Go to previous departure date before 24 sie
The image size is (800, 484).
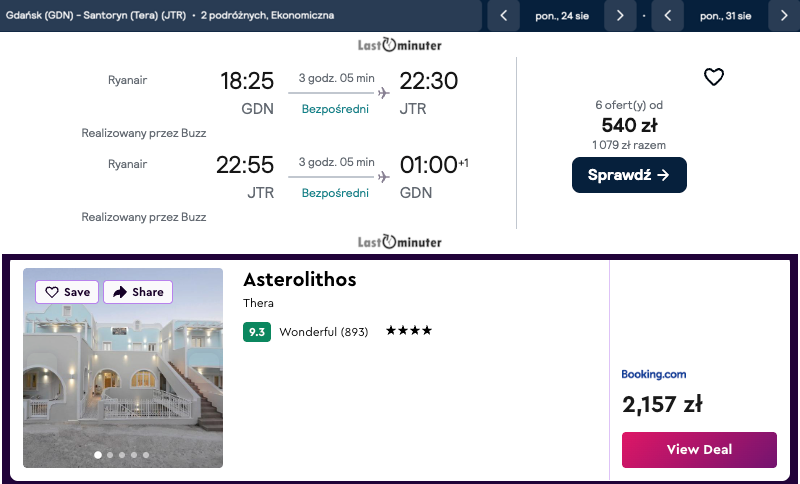(x=504, y=16)
